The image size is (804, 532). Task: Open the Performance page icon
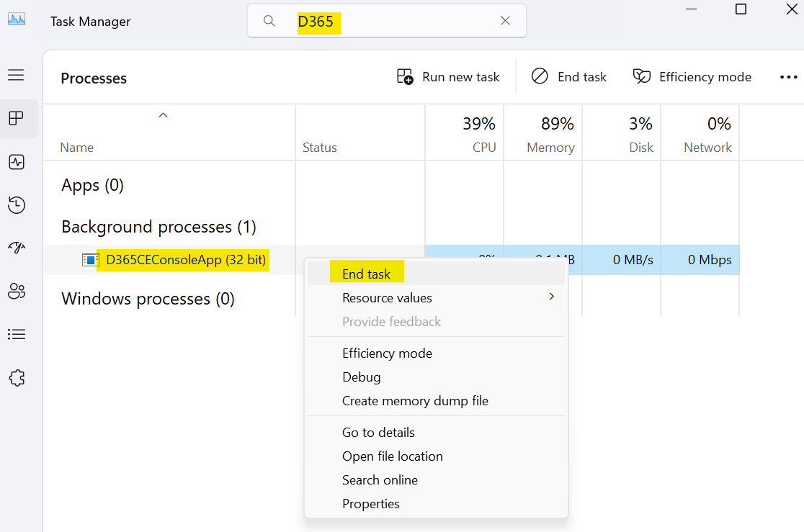coord(17,163)
